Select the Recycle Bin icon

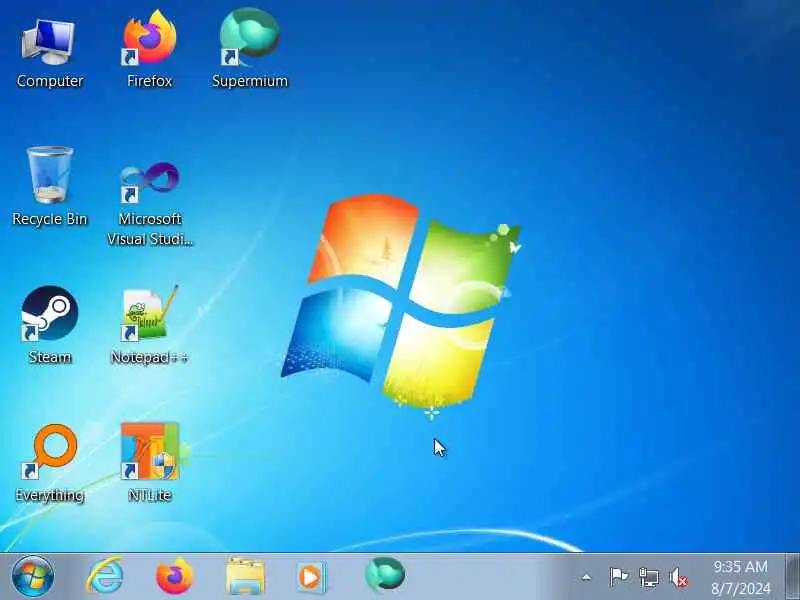click(49, 188)
